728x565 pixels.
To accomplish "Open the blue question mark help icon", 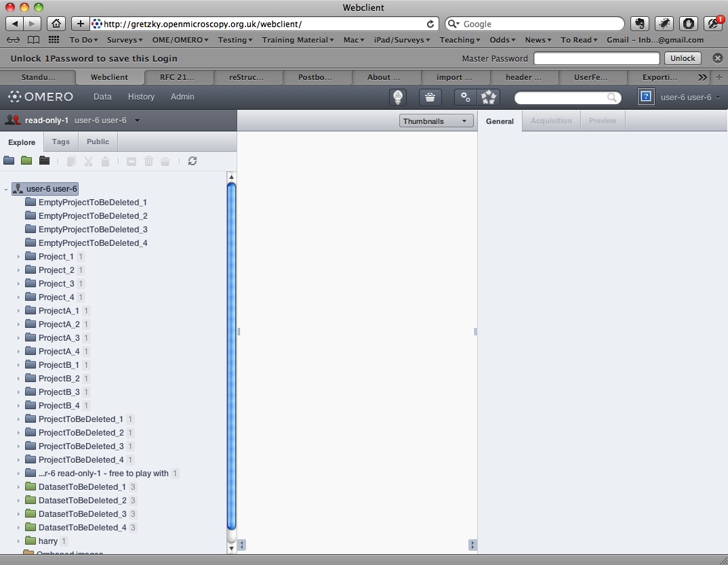I will (646, 98).
